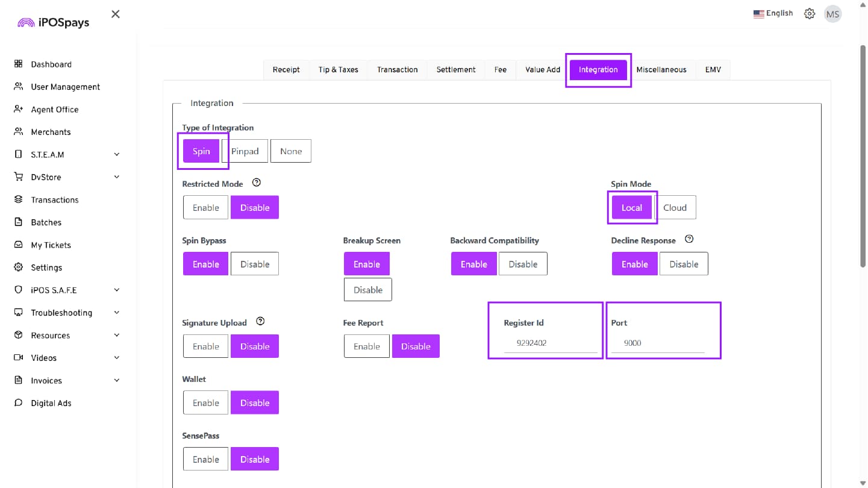Expand the Troubleshooting menu chevron
This screenshot has height=488, width=868.
pos(117,313)
